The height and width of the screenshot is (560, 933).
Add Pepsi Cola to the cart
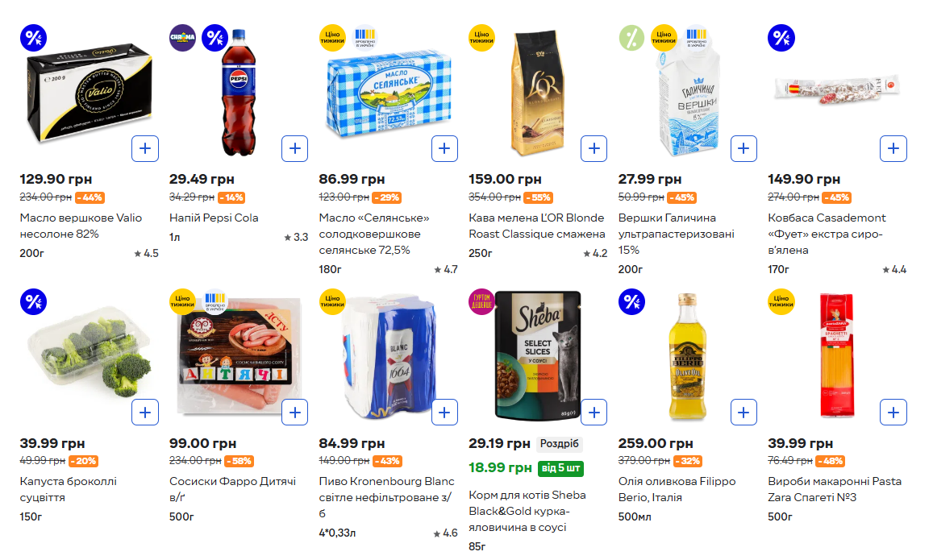pyautogui.click(x=295, y=148)
